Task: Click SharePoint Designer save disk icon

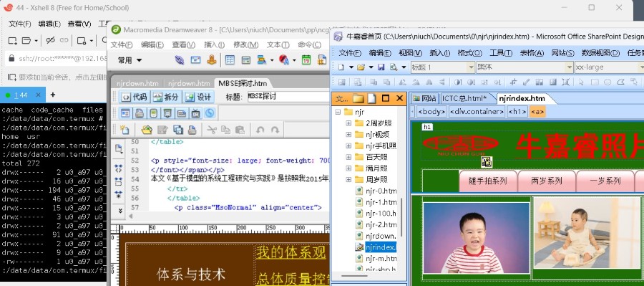Action: point(381,67)
